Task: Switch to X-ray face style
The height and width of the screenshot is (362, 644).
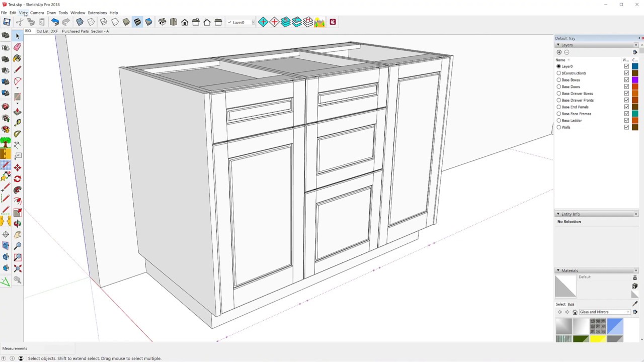Action: (x=79, y=22)
